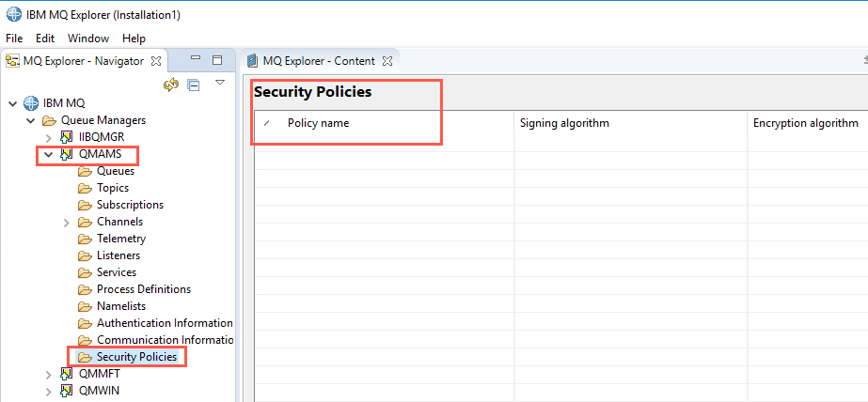Minimize the Navigator panel
This screenshot has width=868, height=402.
coord(195,58)
